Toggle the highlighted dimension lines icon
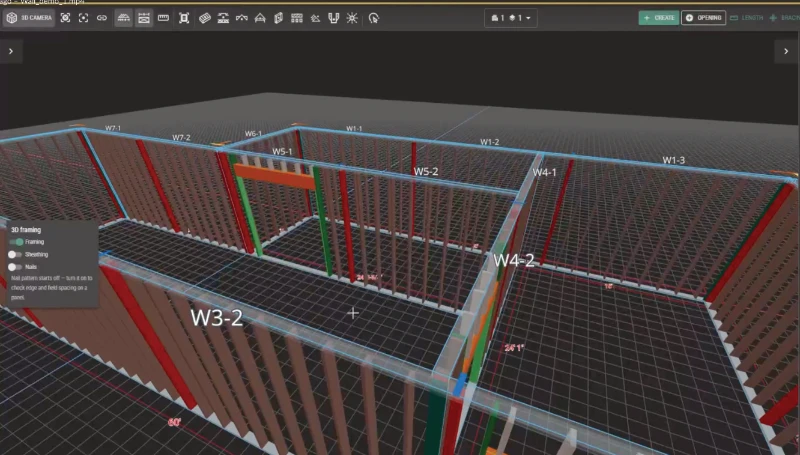 [x=144, y=18]
